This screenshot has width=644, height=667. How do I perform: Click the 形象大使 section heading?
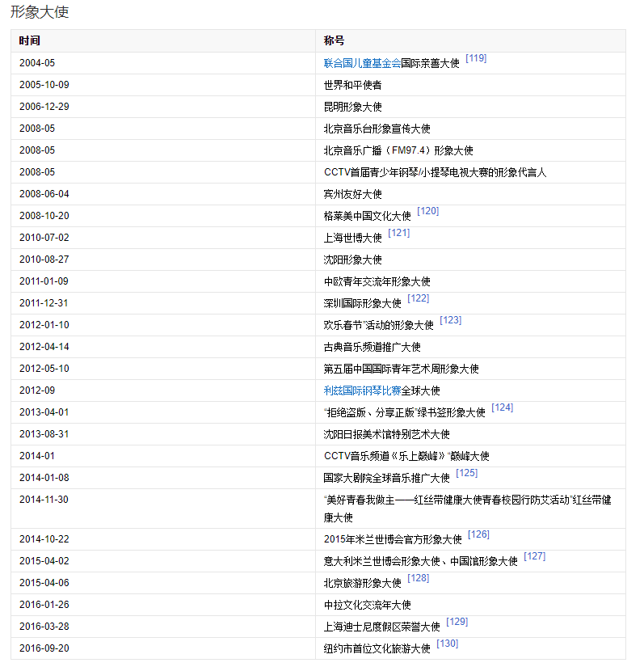coord(40,12)
